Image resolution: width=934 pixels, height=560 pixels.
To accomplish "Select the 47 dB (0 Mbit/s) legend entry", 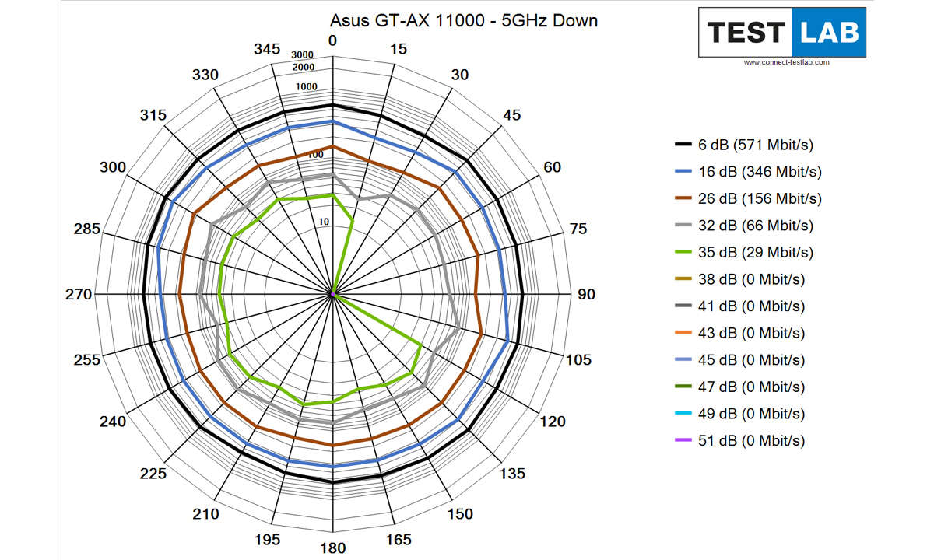I will tap(739, 387).
